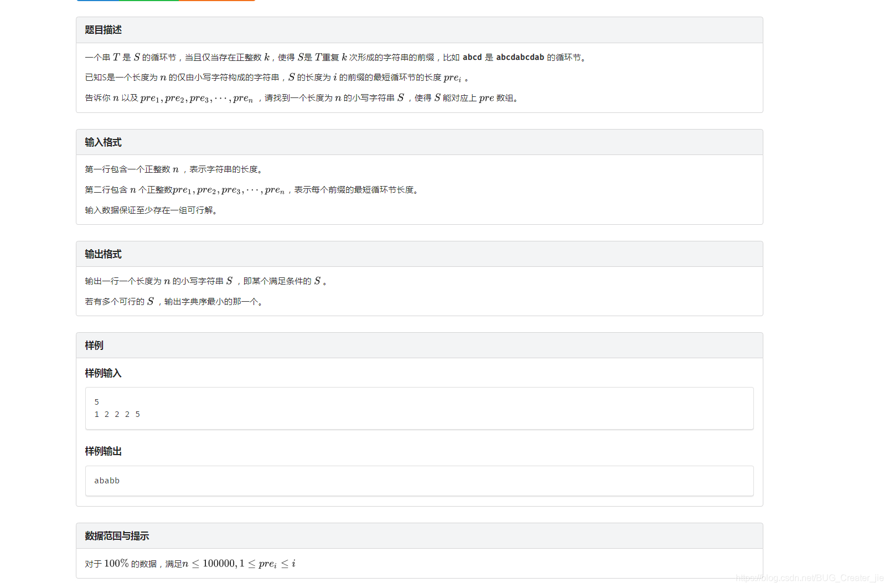
Task: Click the sample output text 'ababb'
Action: click(107, 481)
